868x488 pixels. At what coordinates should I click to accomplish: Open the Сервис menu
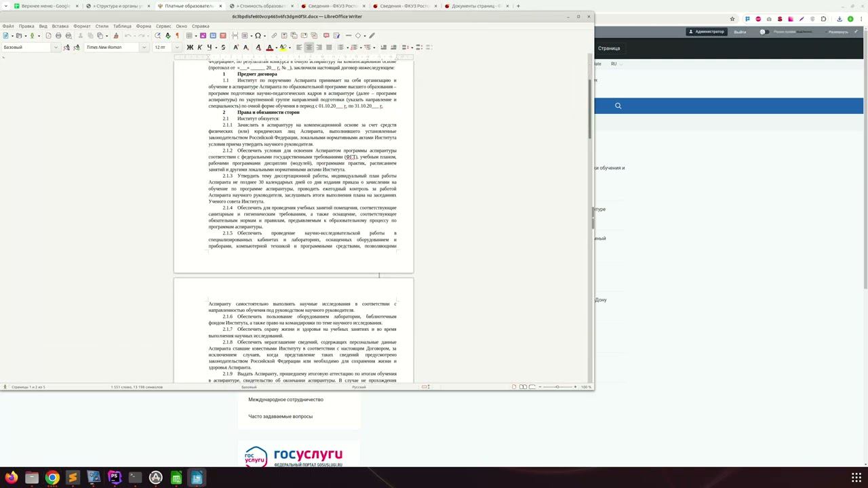tap(163, 26)
